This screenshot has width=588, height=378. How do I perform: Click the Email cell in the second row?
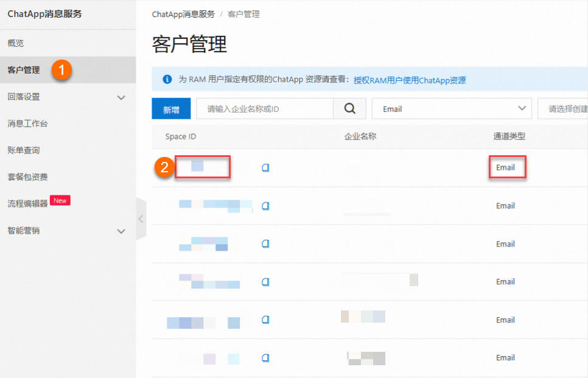tap(505, 206)
